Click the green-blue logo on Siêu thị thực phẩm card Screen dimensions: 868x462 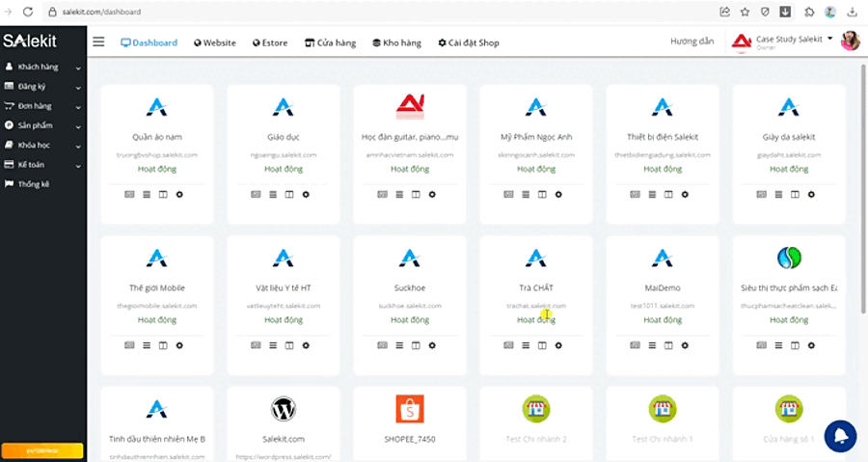point(789,258)
